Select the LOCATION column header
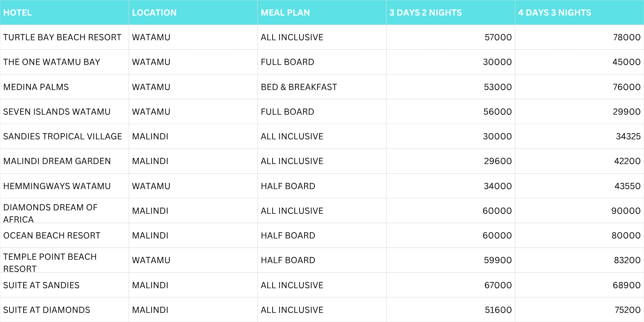Screen dimensions: 644x322 pyautogui.click(x=154, y=13)
